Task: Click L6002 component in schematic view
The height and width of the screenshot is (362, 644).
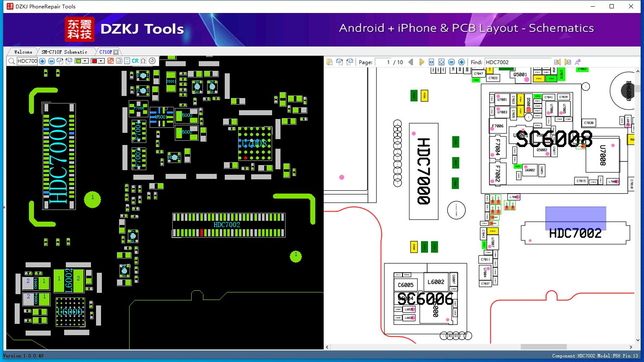Action: (436, 282)
